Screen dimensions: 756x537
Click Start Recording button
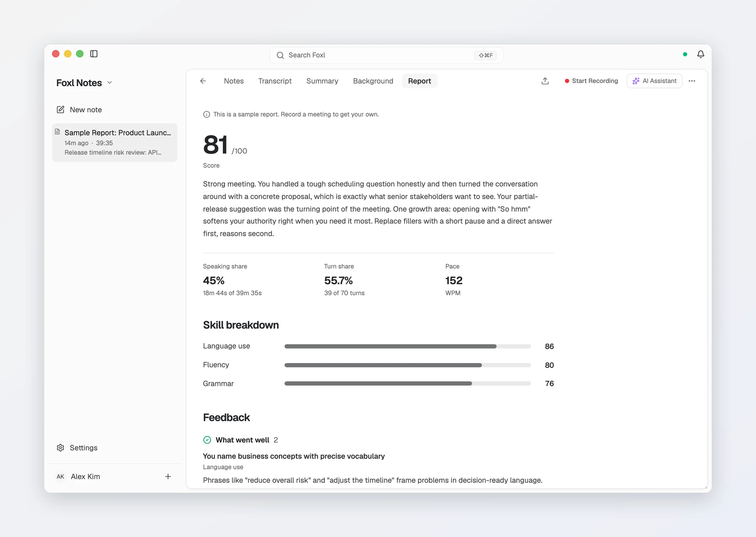(592, 81)
